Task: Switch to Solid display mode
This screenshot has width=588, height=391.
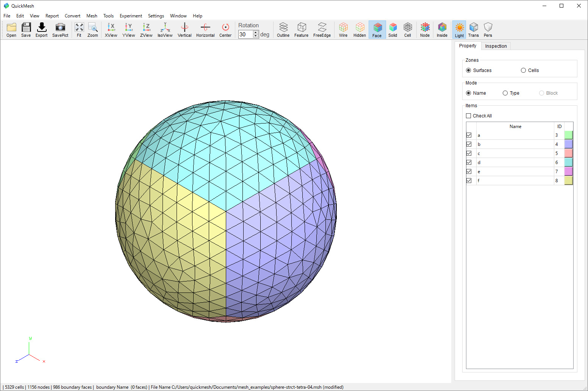Action: click(x=393, y=30)
